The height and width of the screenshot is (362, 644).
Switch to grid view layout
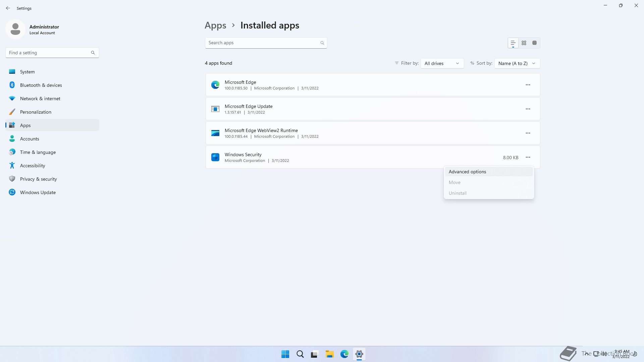click(524, 43)
